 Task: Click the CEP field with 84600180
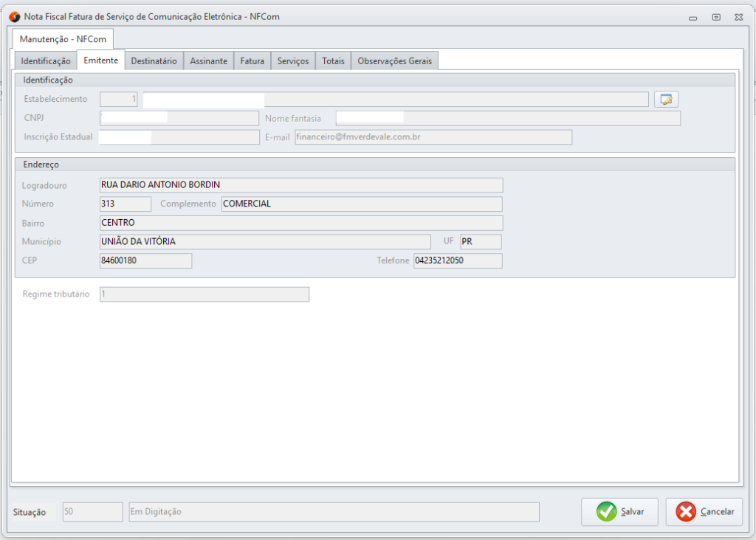click(145, 260)
